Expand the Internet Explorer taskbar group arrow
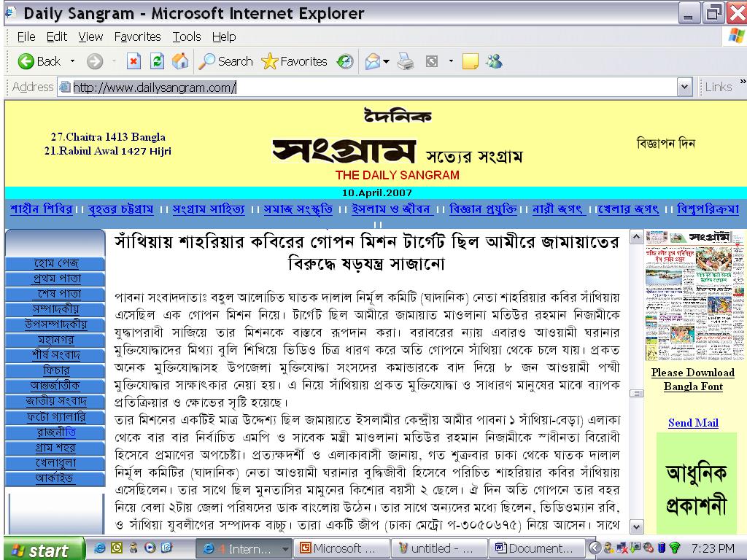This screenshot has height=560, width=747. 285,548
